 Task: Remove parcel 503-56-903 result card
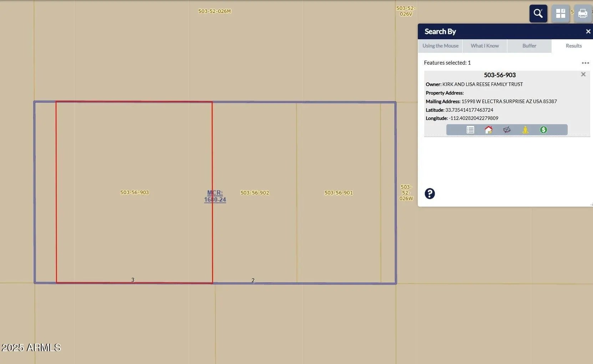[583, 74]
